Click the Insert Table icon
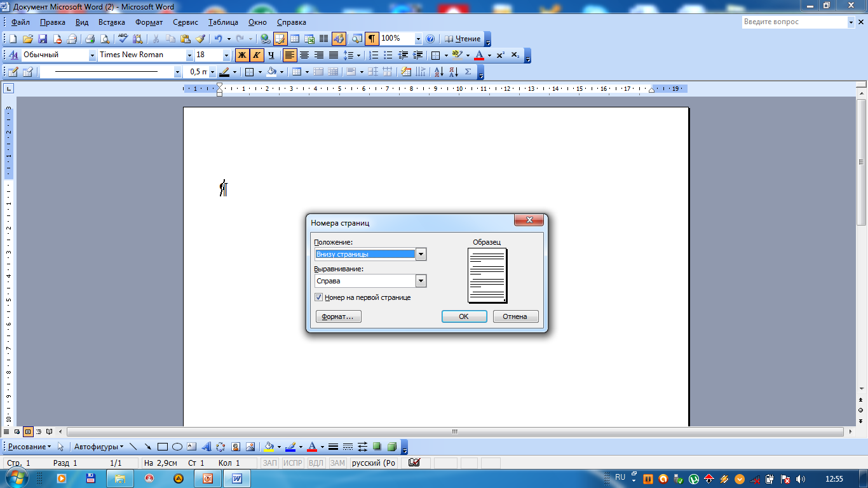The image size is (868, 488). coord(295,39)
